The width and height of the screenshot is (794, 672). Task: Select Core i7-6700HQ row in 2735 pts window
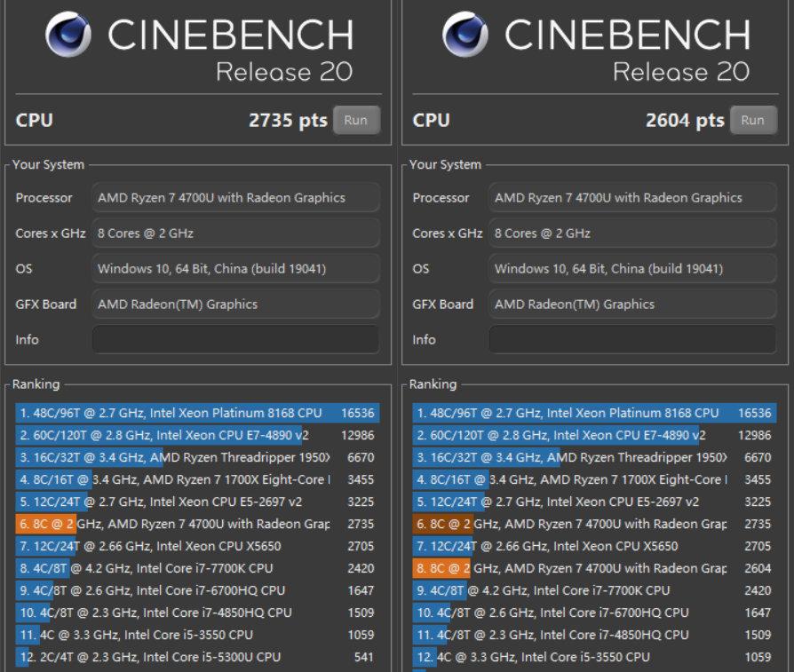[197, 590]
